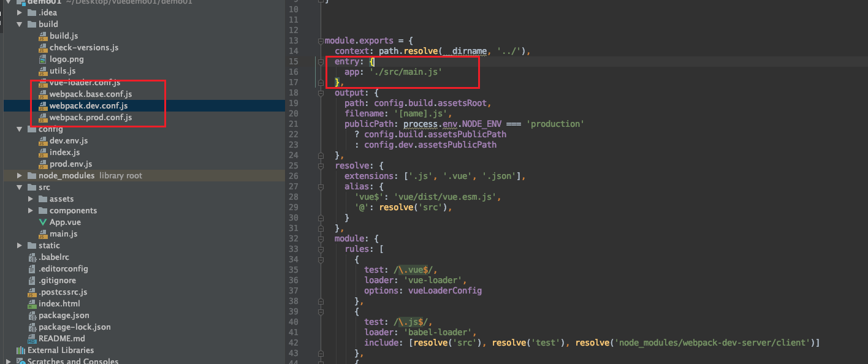
Task: Click the README.md markdown file icon
Action: tap(32, 339)
